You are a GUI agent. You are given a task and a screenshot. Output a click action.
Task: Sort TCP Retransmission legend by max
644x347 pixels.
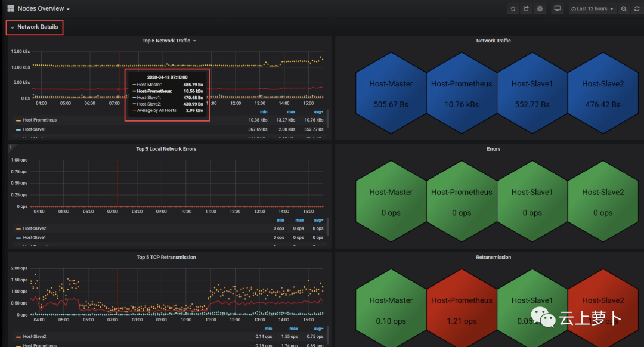[293, 329]
